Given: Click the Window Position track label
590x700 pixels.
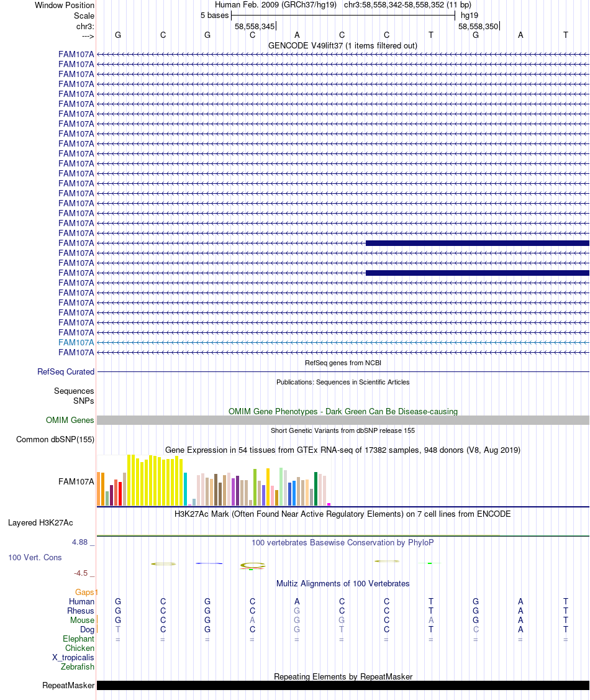Looking at the screenshot, I should 65,6.
